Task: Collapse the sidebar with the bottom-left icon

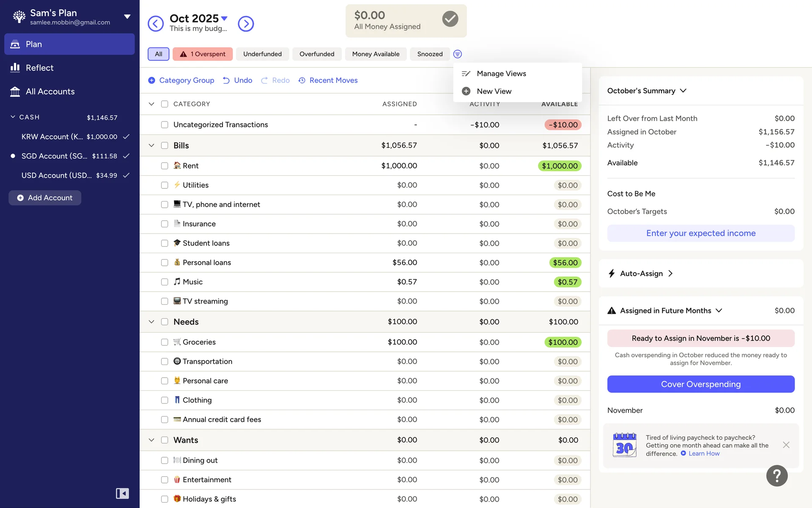Action: [122, 493]
